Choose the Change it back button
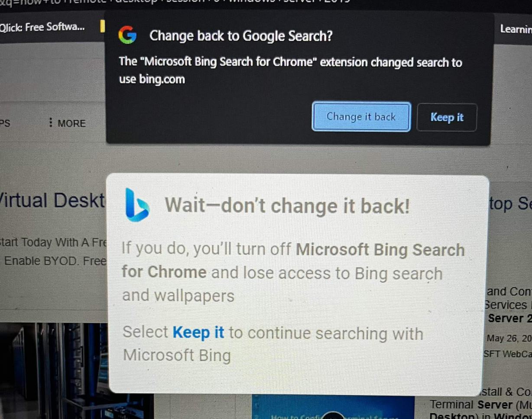 361,117
